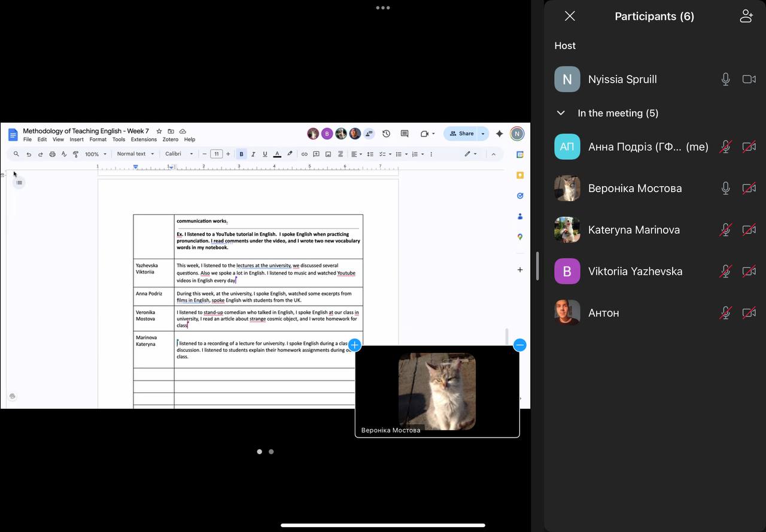Open the Calibri font dropdown
The width and height of the screenshot is (766, 532).
[179, 154]
